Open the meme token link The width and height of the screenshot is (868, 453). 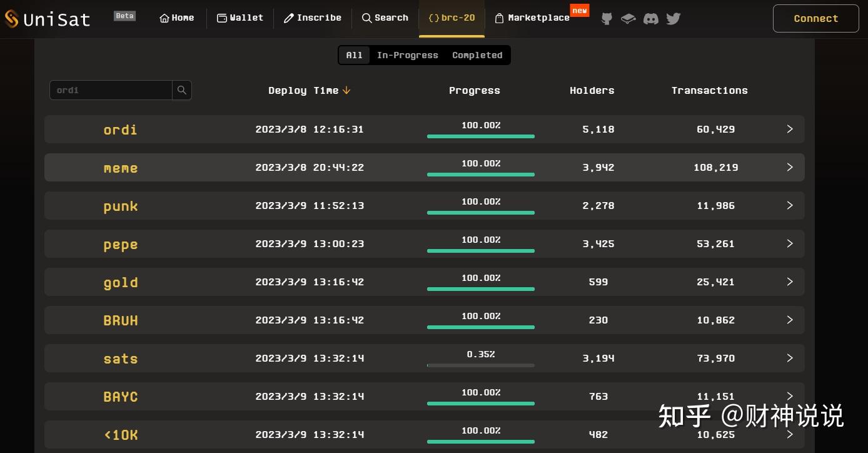click(121, 168)
